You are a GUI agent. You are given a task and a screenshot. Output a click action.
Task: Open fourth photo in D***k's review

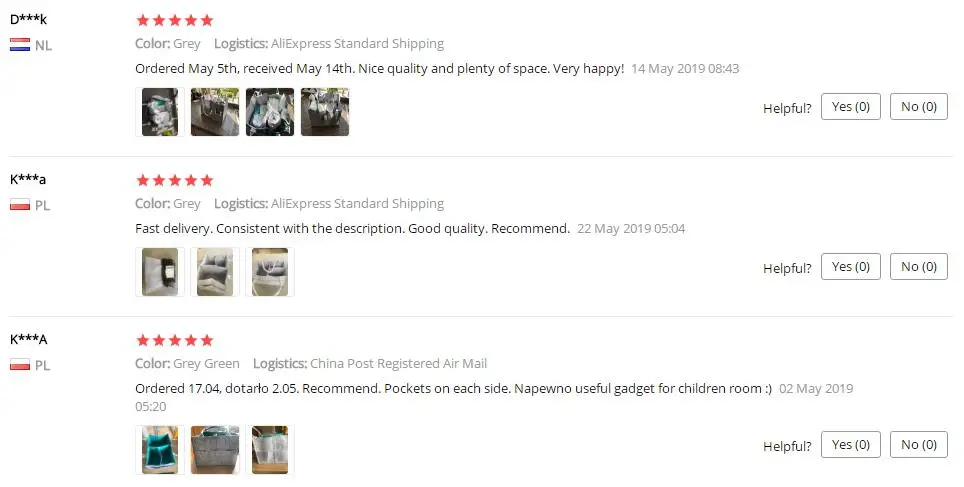[325, 112]
